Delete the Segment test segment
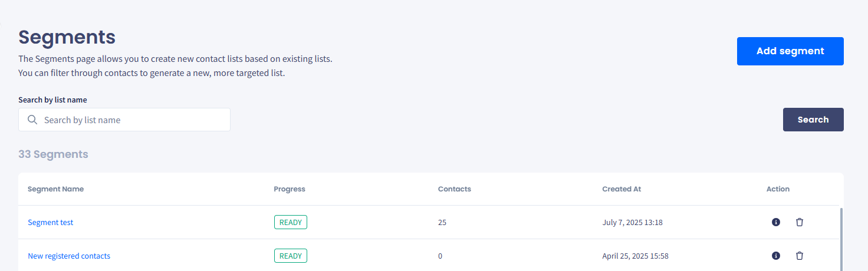The image size is (868, 271). click(800, 222)
